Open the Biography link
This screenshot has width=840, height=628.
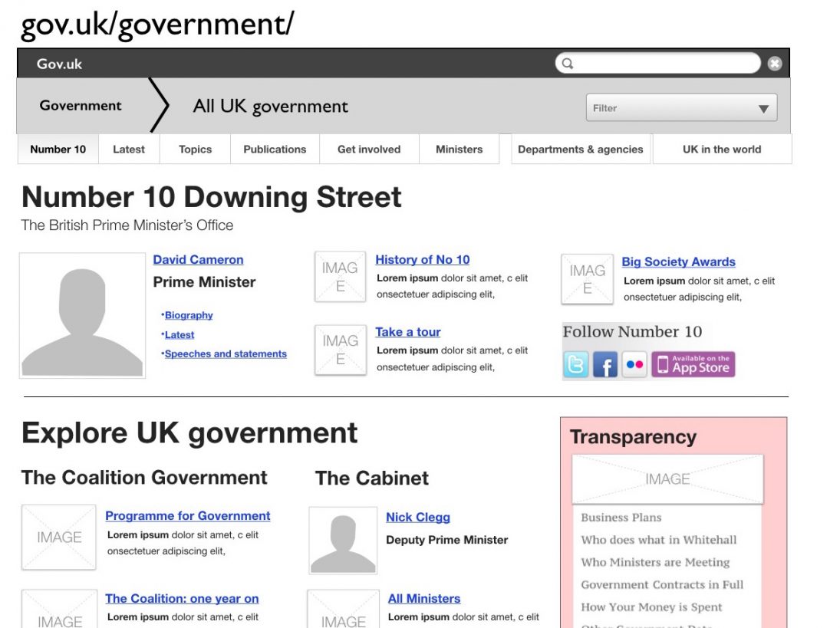tap(189, 315)
